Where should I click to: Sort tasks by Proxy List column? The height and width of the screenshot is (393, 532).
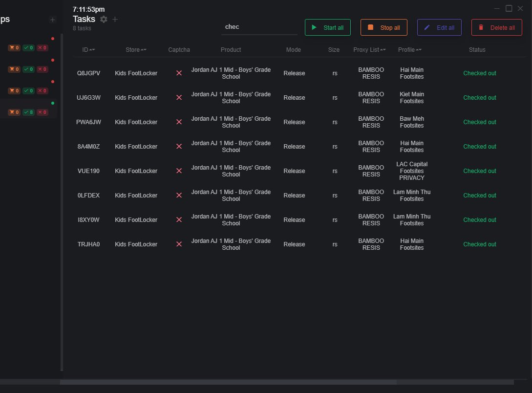369,49
